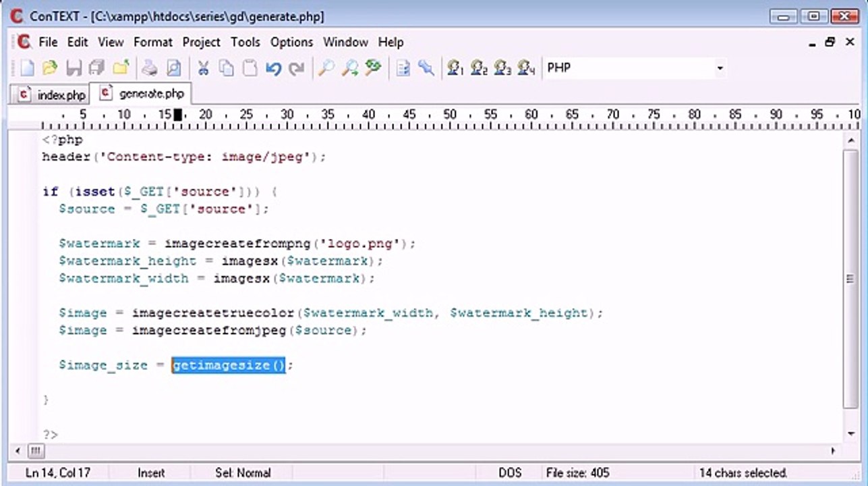Click the Find Next magnifier icon

click(x=350, y=67)
